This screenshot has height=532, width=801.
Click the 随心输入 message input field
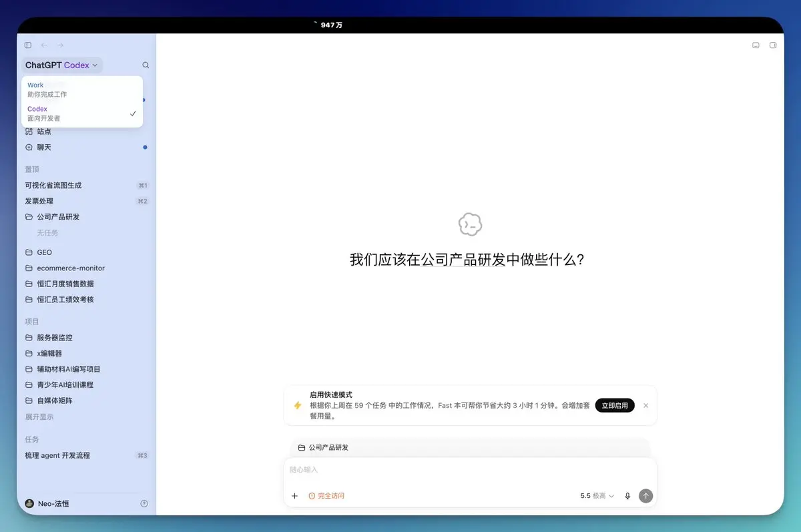pos(470,471)
